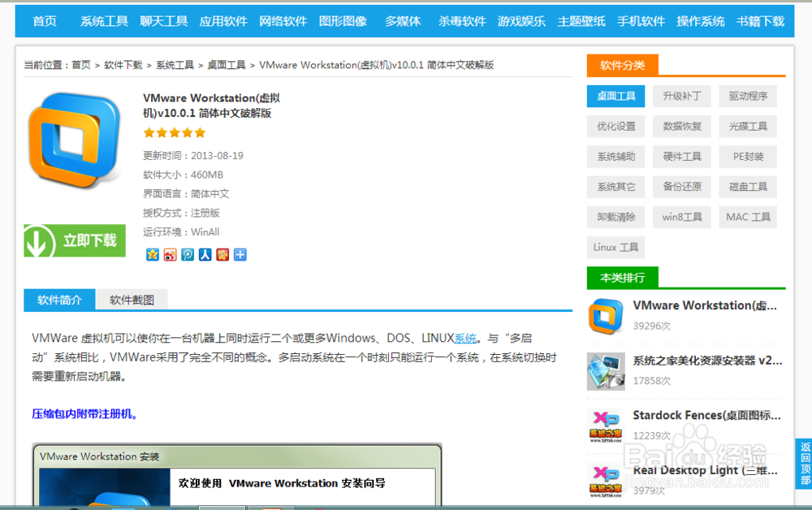Share to Sina Weibo icon
This screenshot has width=812, height=510.
170,255
